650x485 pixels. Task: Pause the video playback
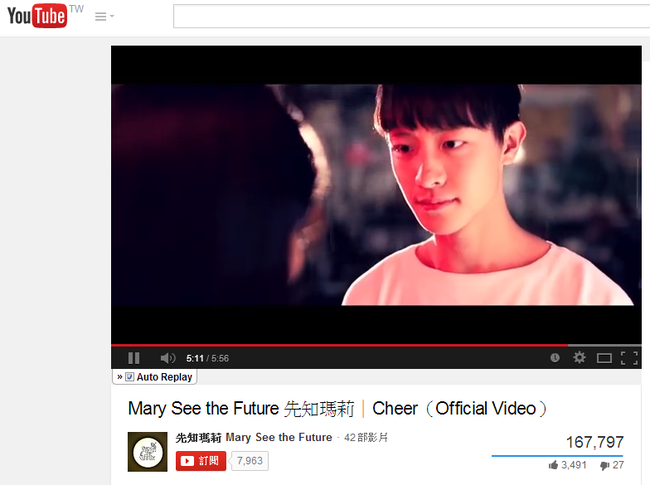click(x=134, y=358)
